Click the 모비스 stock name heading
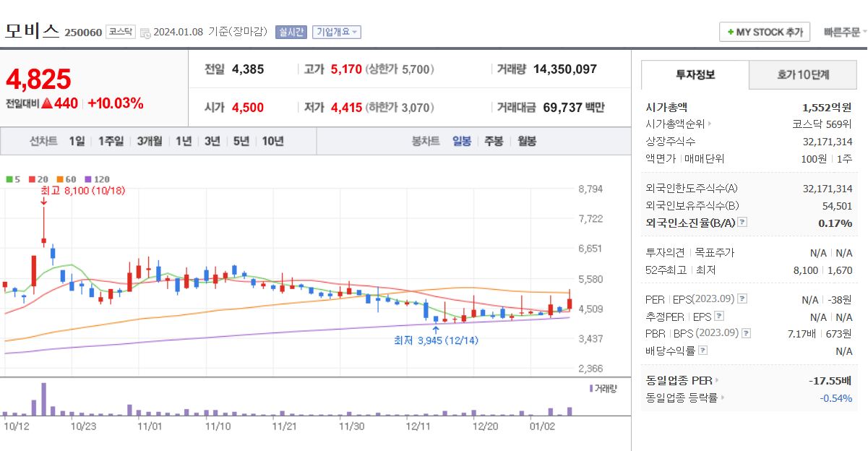 click(x=33, y=31)
